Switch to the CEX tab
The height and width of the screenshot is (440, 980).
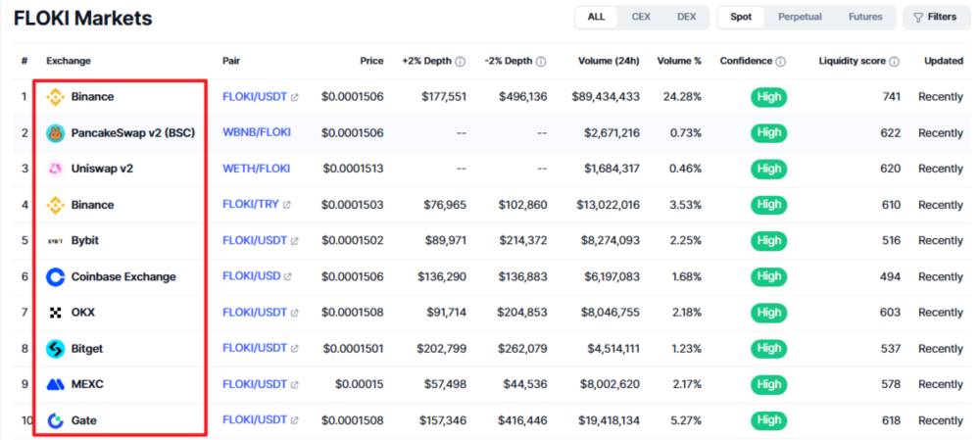pos(641,17)
